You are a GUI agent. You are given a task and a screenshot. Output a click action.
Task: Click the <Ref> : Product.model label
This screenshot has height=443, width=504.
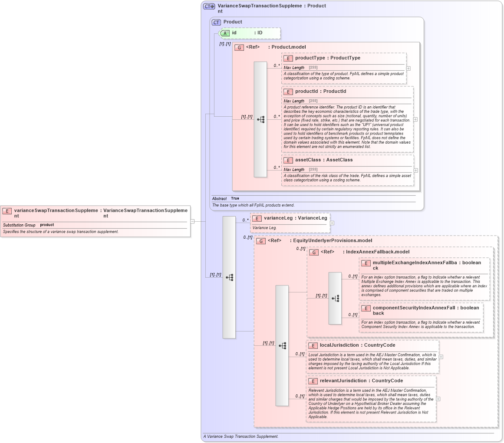[x=276, y=47]
